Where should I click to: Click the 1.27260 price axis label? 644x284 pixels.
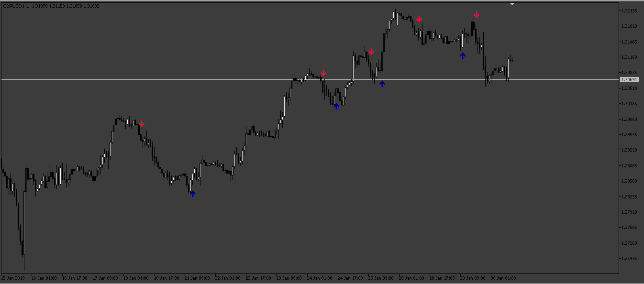coord(629,243)
